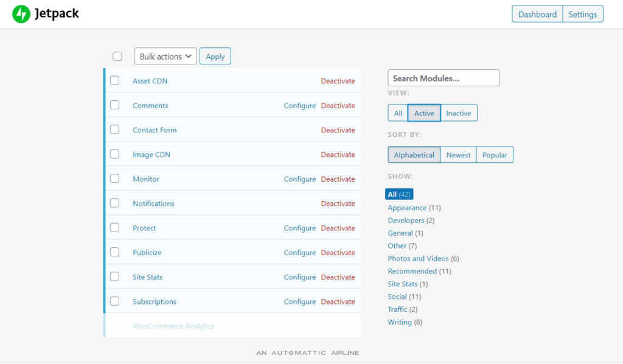Screen dimensions: 623x364
Task: Configure the Subscriptions module
Action: click(299, 301)
